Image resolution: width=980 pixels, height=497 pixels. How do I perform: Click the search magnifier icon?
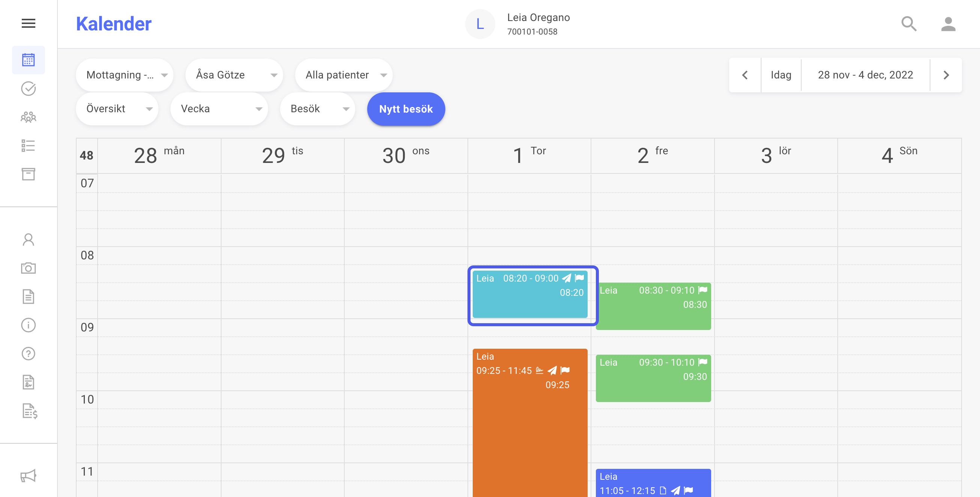tap(909, 24)
